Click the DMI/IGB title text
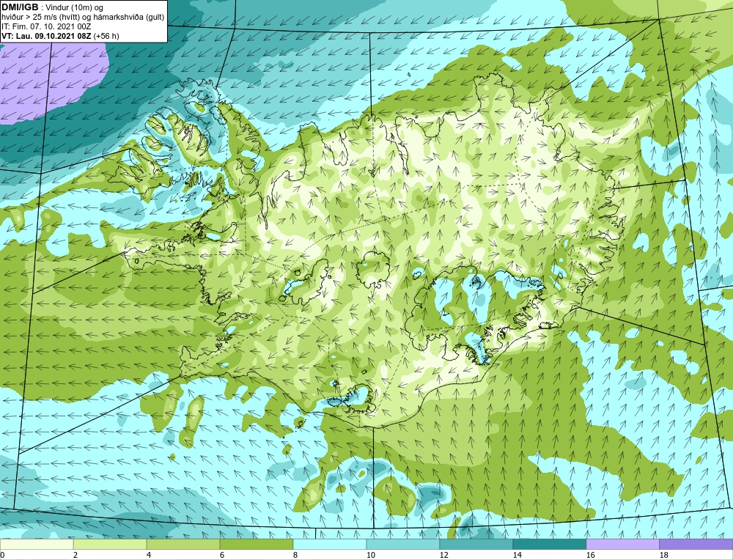 coord(20,7)
